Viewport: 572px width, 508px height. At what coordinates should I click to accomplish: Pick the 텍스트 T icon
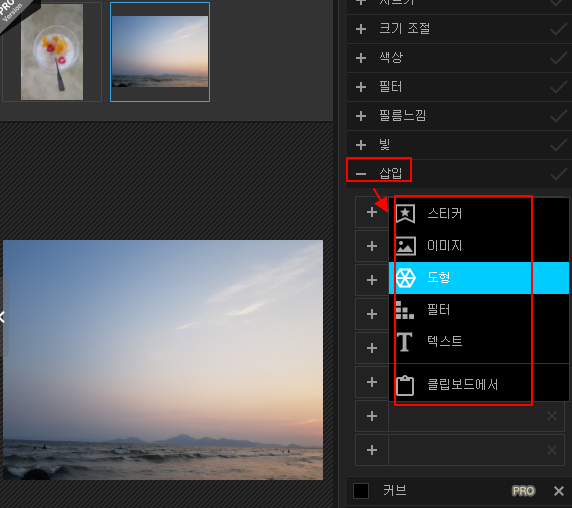click(x=404, y=342)
